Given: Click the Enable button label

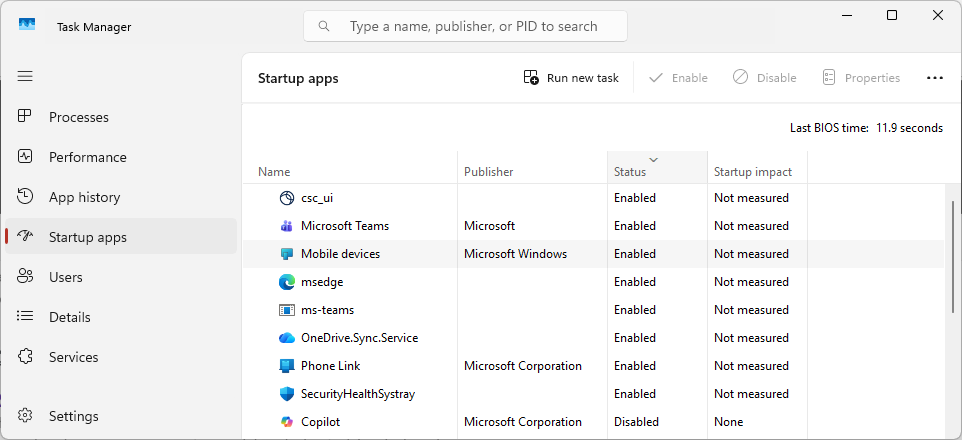Looking at the screenshot, I should (690, 78).
